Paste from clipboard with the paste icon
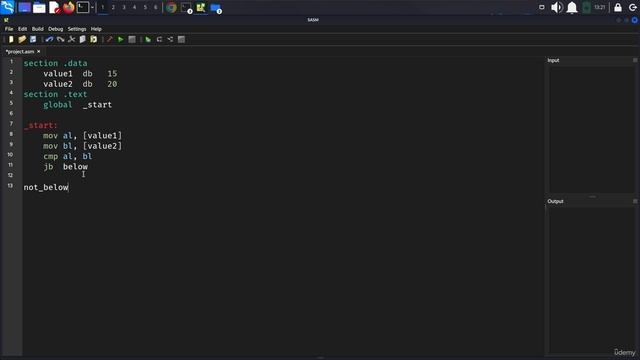The width and height of the screenshot is (640, 360). (x=93, y=39)
